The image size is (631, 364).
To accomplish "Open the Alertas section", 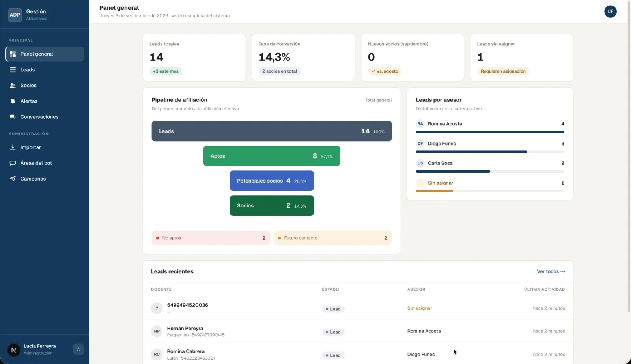I will pyautogui.click(x=45, y=101).
